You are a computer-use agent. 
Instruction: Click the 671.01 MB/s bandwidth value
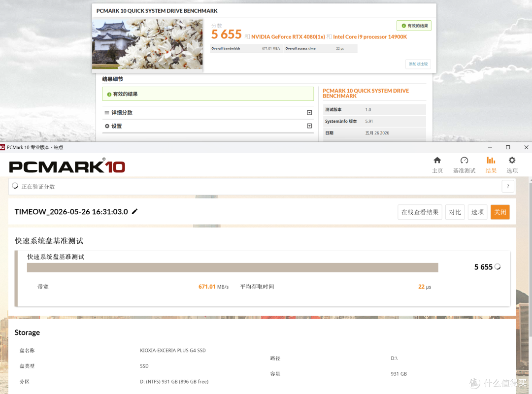pos(213,287)
